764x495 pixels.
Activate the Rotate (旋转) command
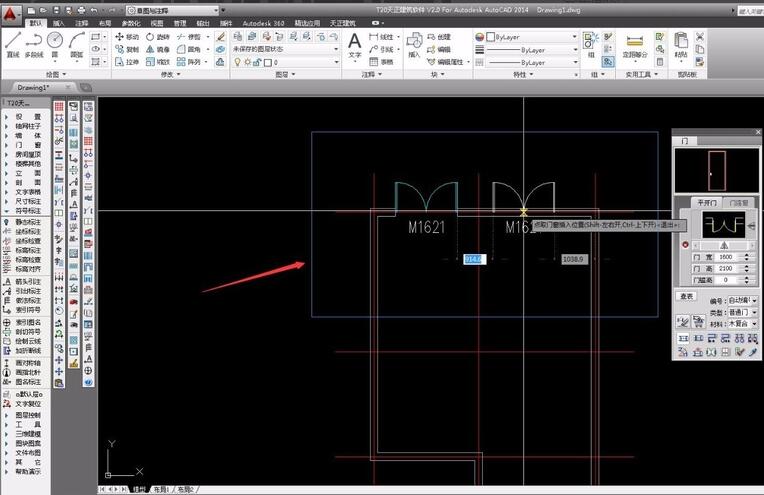click(157, 37)
